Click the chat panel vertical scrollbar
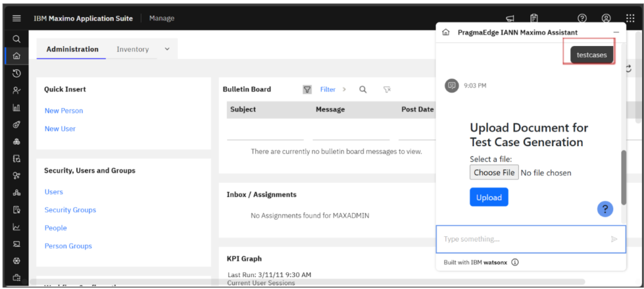The height and width of the screenshot is (289, 644). [623, 177]
